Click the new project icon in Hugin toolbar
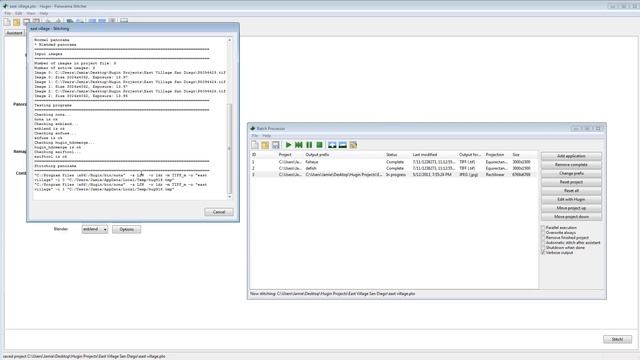 7,22
